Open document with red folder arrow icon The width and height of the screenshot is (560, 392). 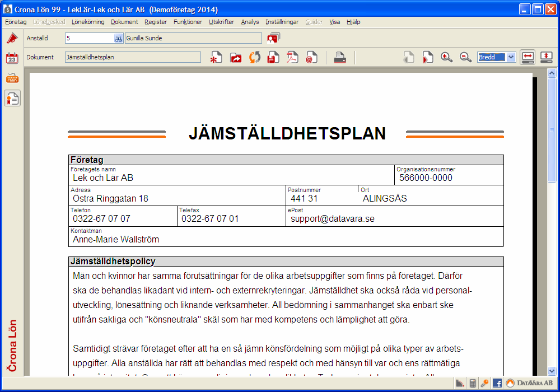tap(236, 57)
